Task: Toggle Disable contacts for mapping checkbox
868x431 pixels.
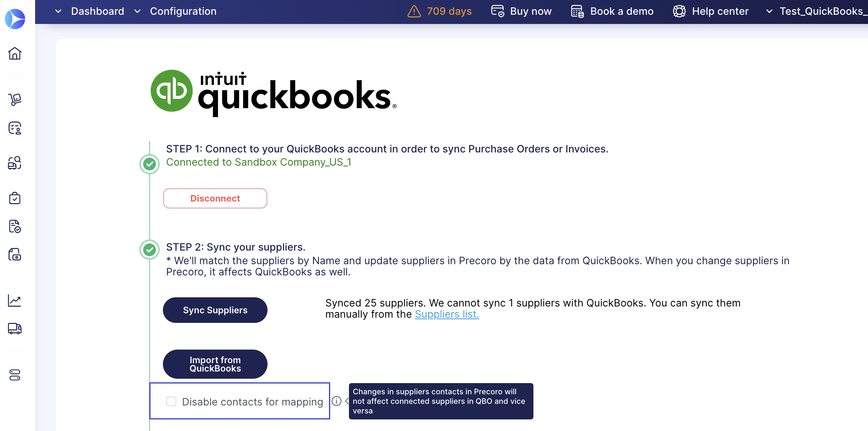Action: point(170,401)
